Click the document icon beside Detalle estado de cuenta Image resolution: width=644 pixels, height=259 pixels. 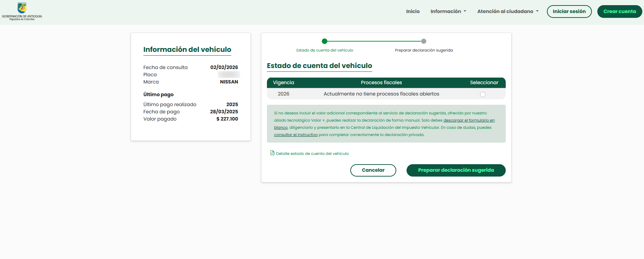click(x=272, y=153)
